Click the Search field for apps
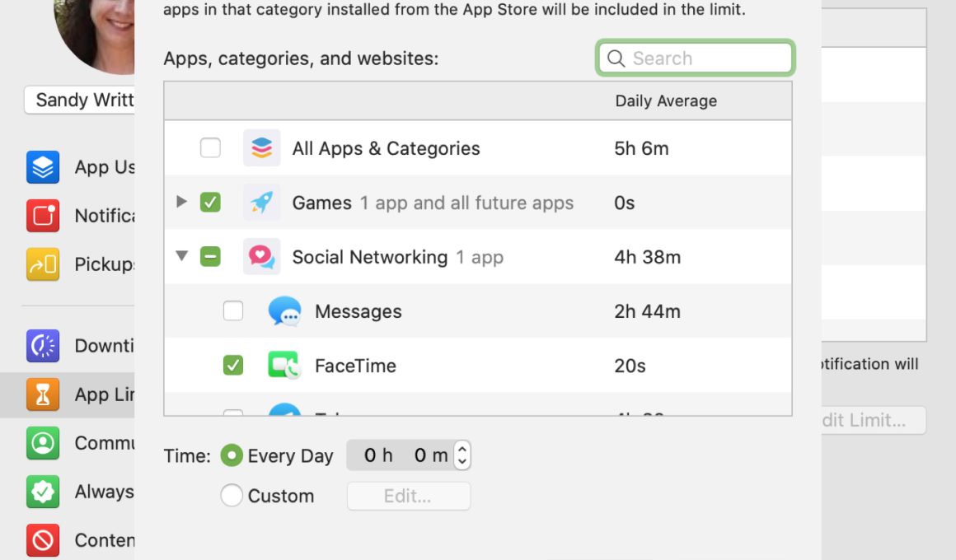This screenshot has width=956, height=560. point(695,58)
